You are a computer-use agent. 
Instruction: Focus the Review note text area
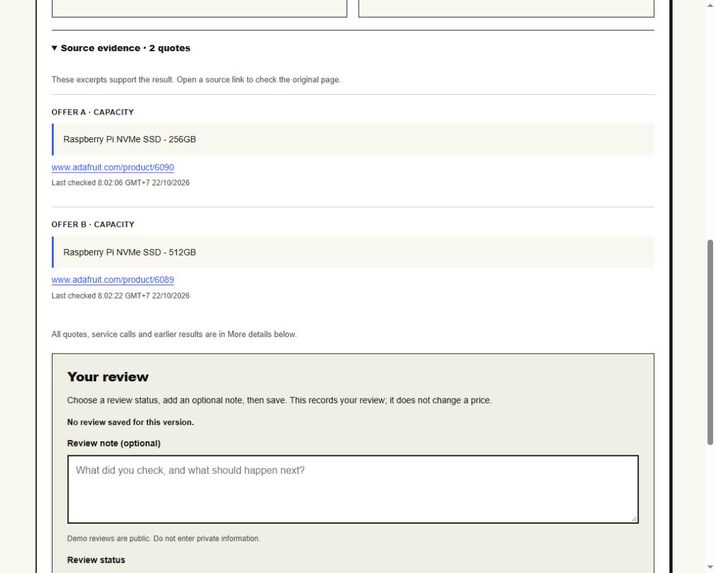coord(353,489)
